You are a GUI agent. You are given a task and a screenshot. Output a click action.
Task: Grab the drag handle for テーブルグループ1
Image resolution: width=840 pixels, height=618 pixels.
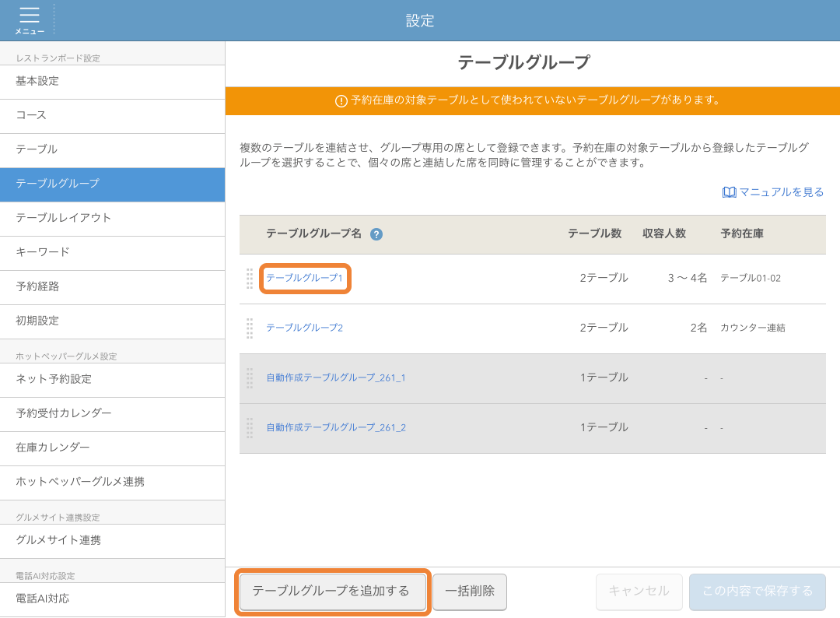[250, 278]
